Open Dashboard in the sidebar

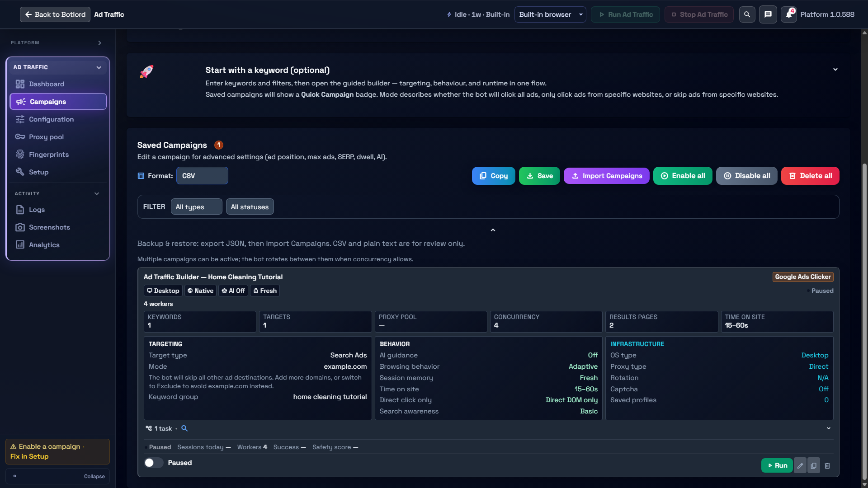click(x=58, y=84)
